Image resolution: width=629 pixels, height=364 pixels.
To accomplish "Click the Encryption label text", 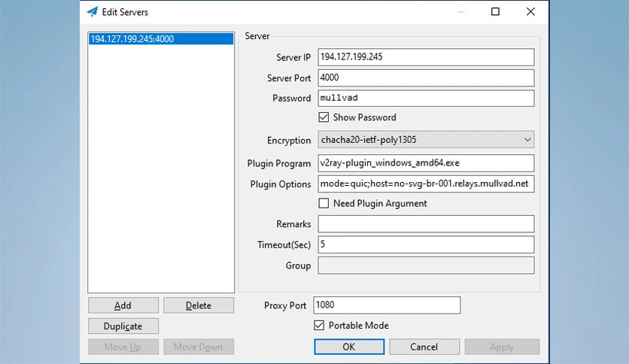I will (x=289, y=141).
